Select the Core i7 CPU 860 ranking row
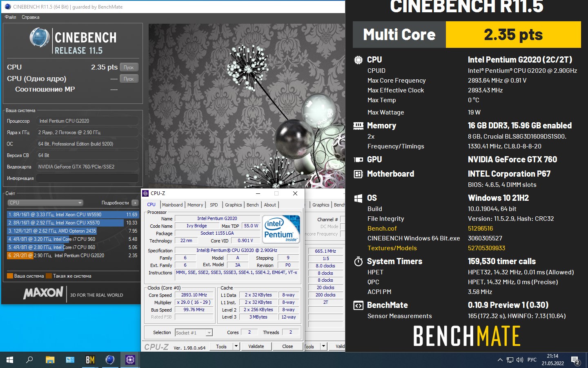Image resolution: width=588 pixels, height=368 pixels. pyautogui.click(x=73, y=247)
